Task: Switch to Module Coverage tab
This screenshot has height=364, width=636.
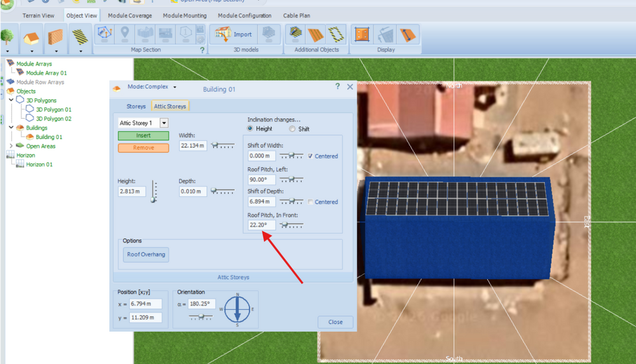Action: [x=130, y=15]
